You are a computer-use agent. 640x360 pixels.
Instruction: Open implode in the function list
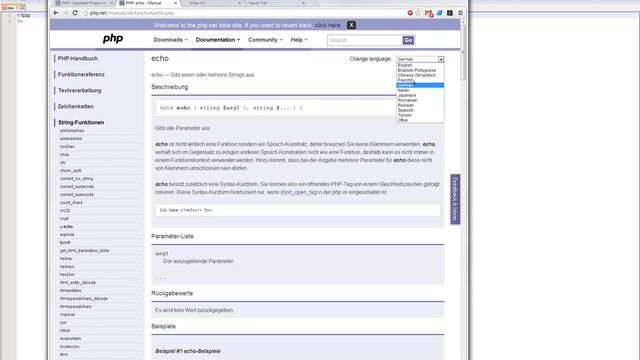(67, 315)
